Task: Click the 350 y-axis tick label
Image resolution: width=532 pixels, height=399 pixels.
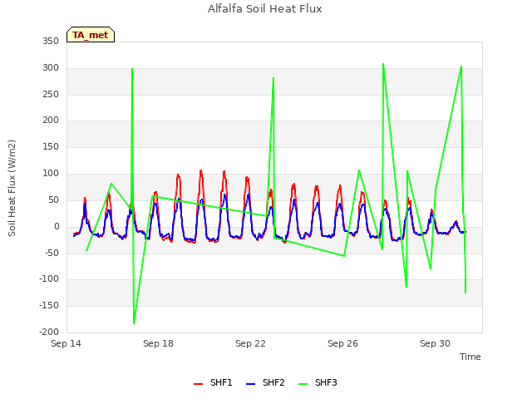Action: pyautogui.click(x=51, y=42)
